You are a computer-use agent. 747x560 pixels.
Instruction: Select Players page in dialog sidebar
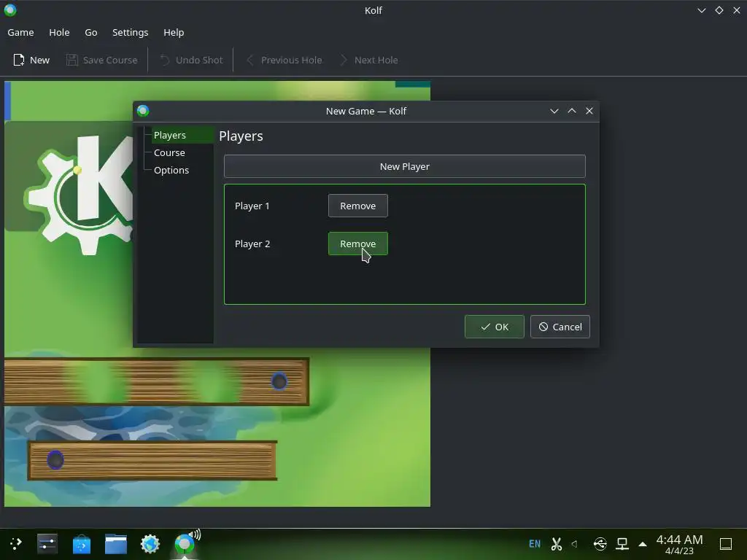pyautogui.click(x=182, y=135)
